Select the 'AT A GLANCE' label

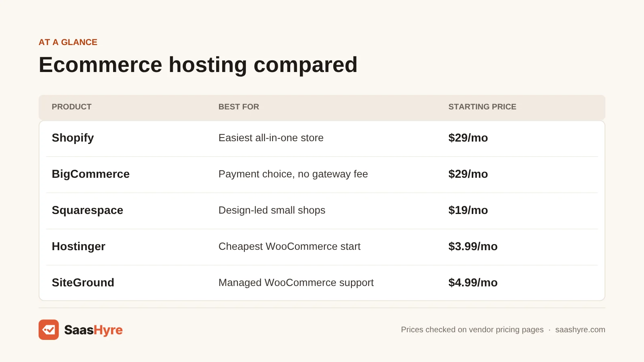pyautogui.click(x=68, y=42)
